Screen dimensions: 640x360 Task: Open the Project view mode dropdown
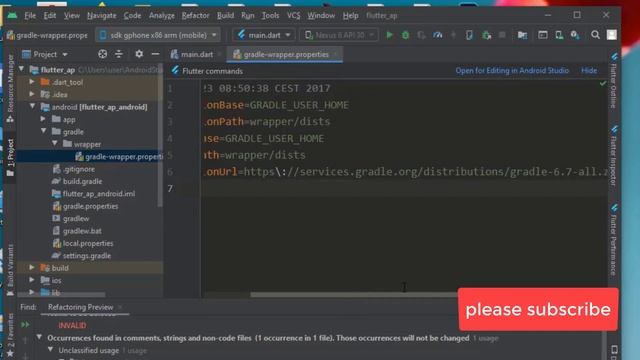point(45,54)
